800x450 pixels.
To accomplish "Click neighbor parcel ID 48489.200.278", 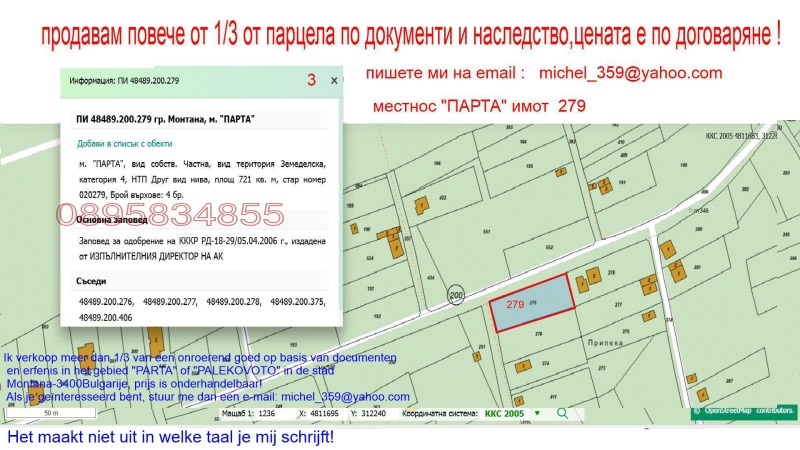I will [234, 302].
